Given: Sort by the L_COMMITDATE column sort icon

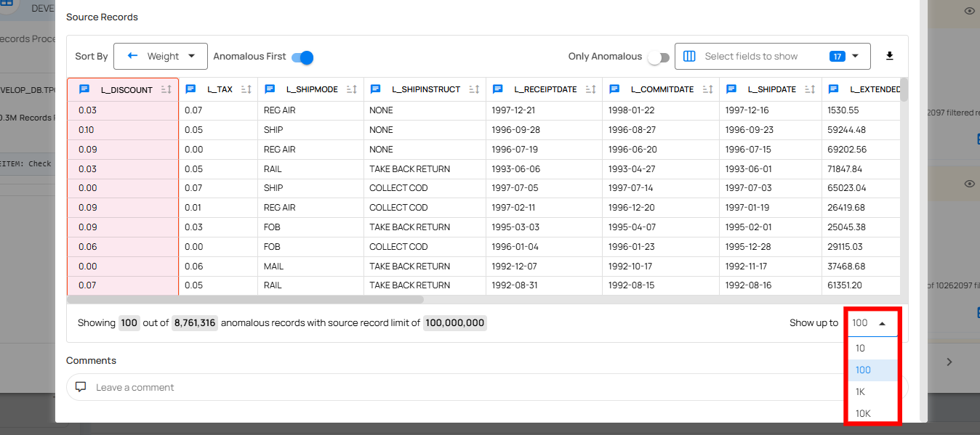Looking at the screenshot, I should [x=707, y=89].
